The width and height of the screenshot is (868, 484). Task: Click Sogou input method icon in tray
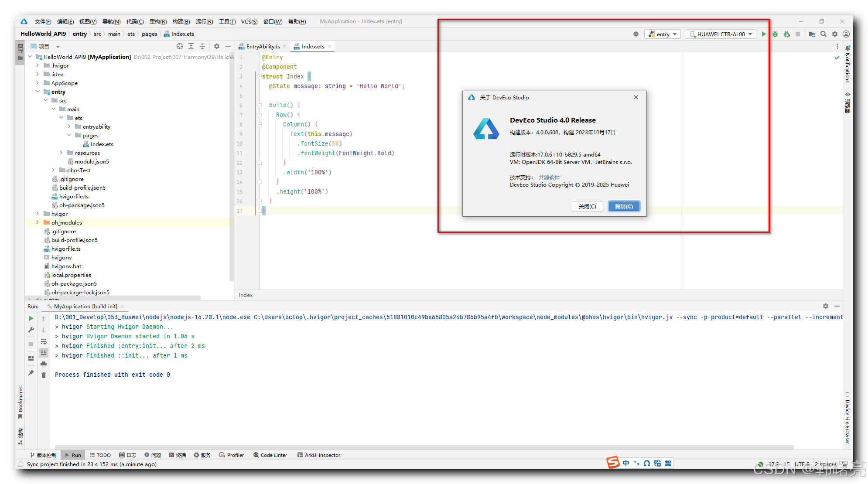coord(613,462)
